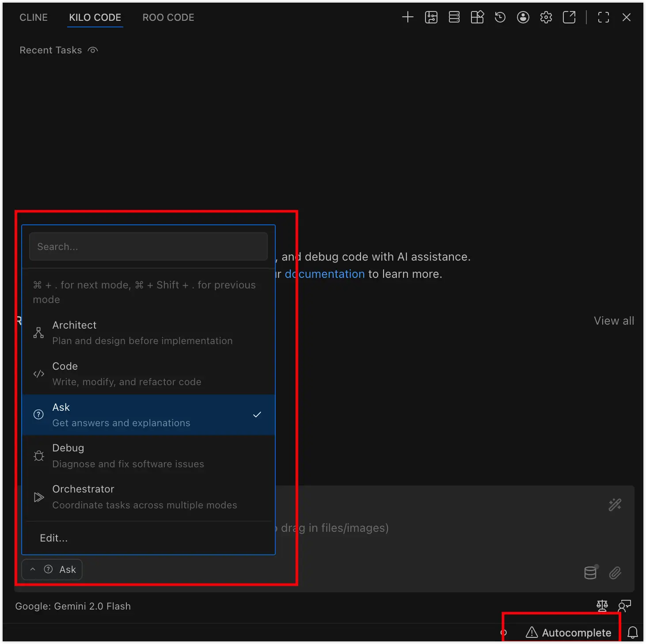This screenshot has width=646, height=644.
Task: Open Kilo Code settings gear
Action: [546, 17]
